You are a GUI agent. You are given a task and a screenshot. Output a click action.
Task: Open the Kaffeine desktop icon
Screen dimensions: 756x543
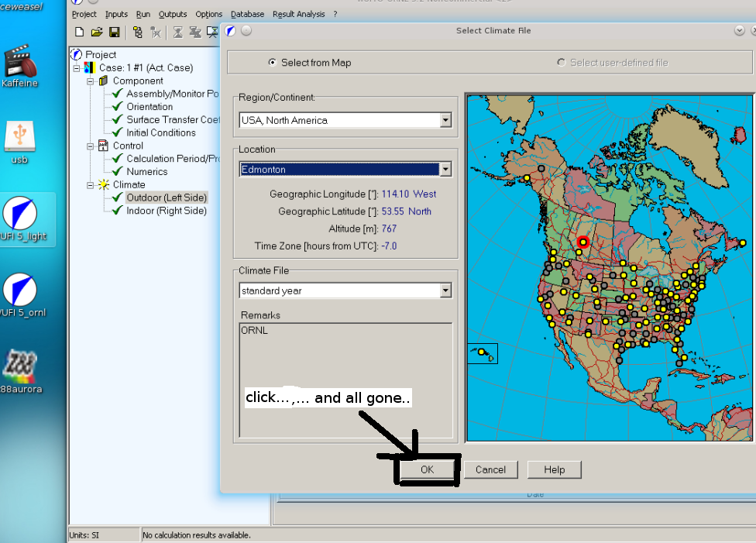[19, 64]
